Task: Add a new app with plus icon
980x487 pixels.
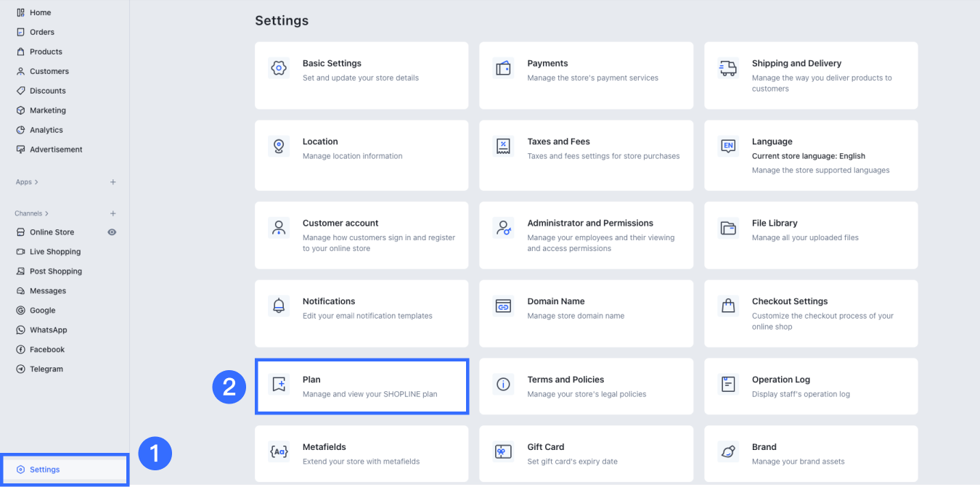Action: click(x=113, y=182)
